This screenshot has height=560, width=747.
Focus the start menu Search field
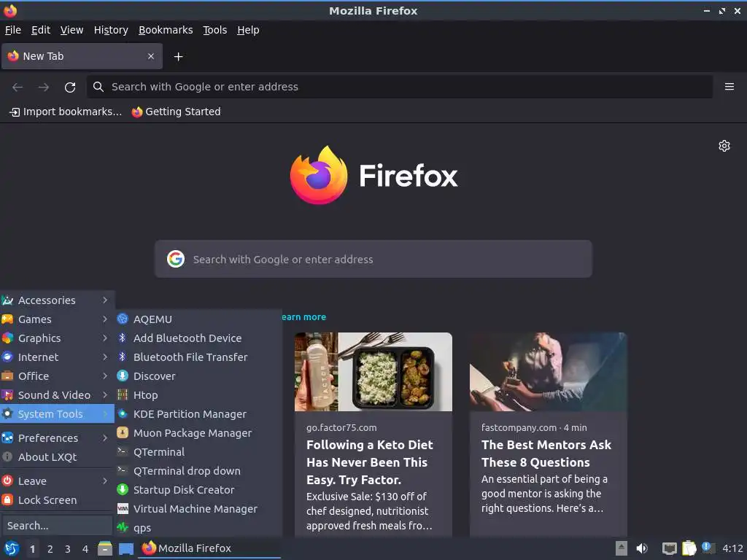[x=57, y=526]
